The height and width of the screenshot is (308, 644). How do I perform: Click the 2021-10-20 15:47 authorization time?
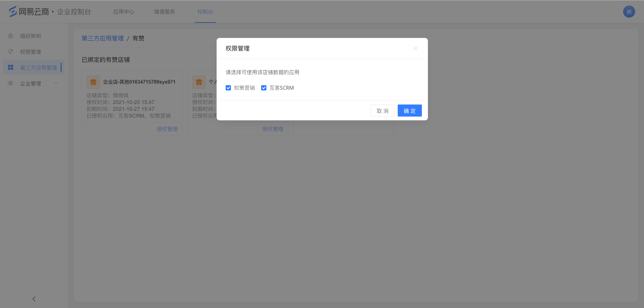[134, 102]
